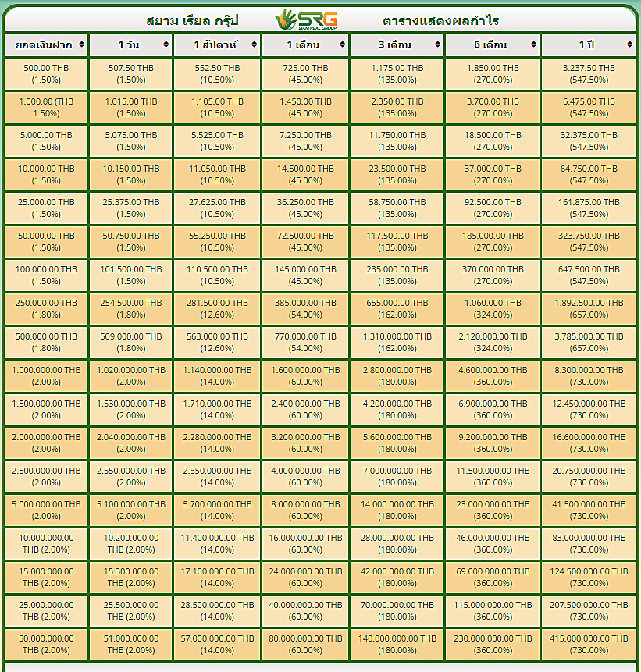This screenshot has width=641, height=672.
Task: Sort by the 1 ปี column arrows
Action: tap(629, 44)
